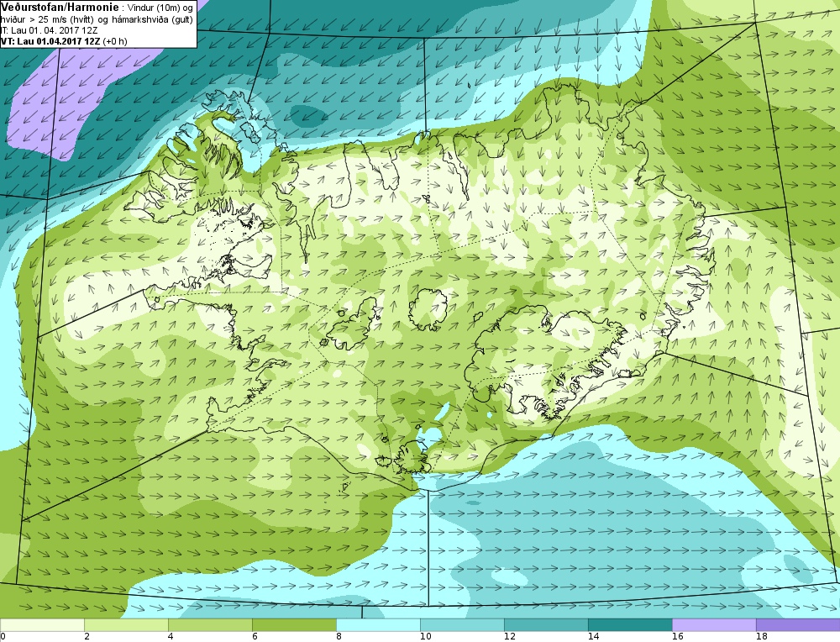Image resolution: width=840 pixels, height=642 pixels.
Task: Click the light purple 16–18 legend swatch
Action: click(x=714, y=625)
